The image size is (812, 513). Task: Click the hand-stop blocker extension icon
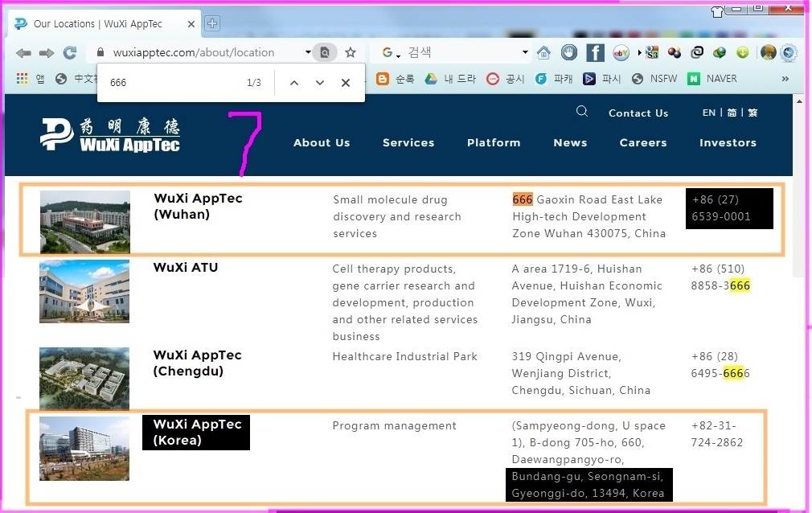tap(568, 52)
